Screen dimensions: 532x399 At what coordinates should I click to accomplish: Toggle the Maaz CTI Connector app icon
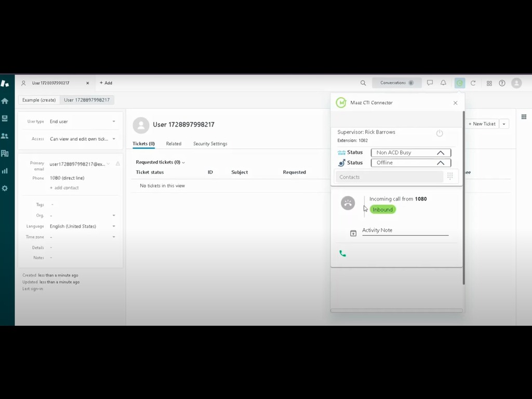tap(459, 83)
